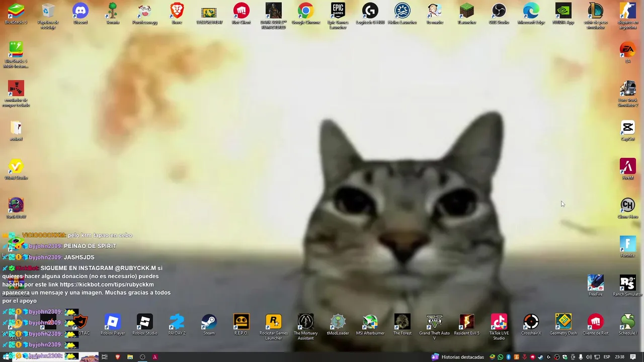The image size is (644, 362).
Task: Click the microphone tray icon
Action: pos(581,357)
